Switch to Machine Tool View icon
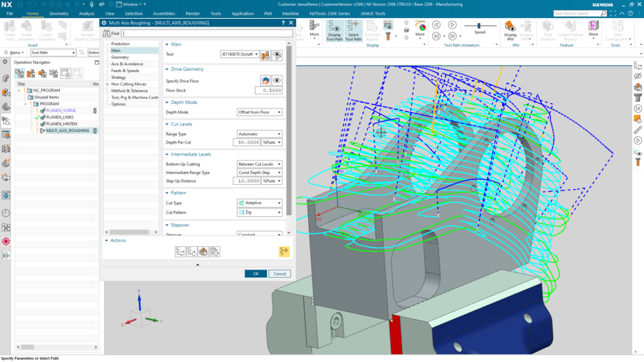Screen dimensions: 644x362 (x=31, y=73)
